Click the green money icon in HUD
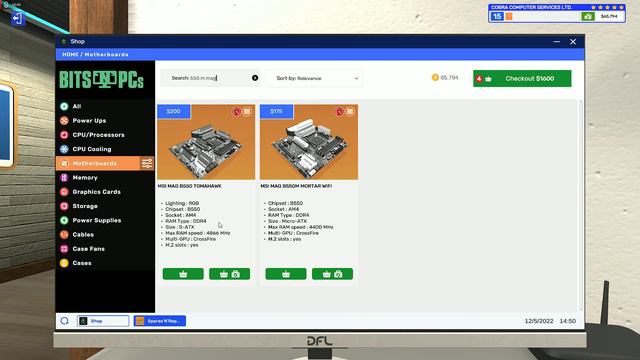640x360 pixels. click(588, 16)
